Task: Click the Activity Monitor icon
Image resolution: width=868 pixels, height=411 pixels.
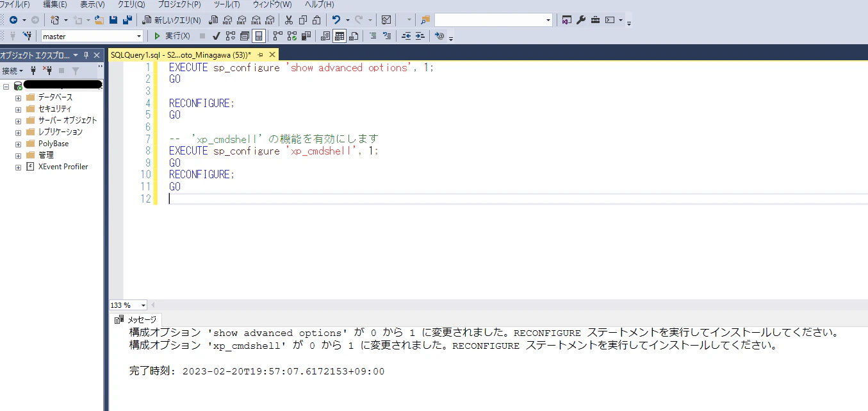Action: pyautogui.click(x=386, y=20)
